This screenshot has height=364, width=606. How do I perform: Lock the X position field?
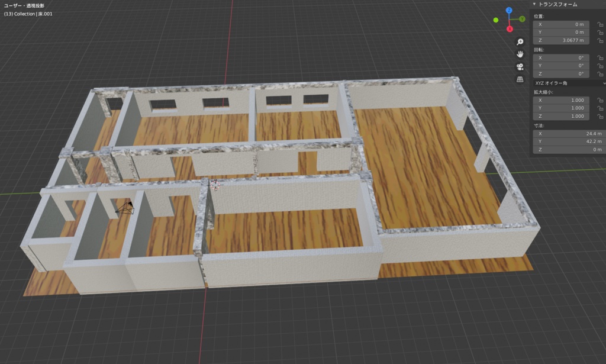599,24
